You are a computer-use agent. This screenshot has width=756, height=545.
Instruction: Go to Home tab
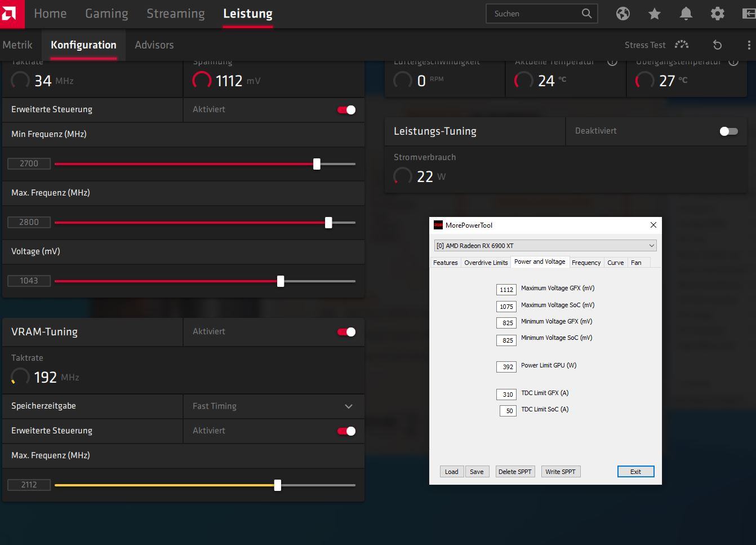pos(50,14)
